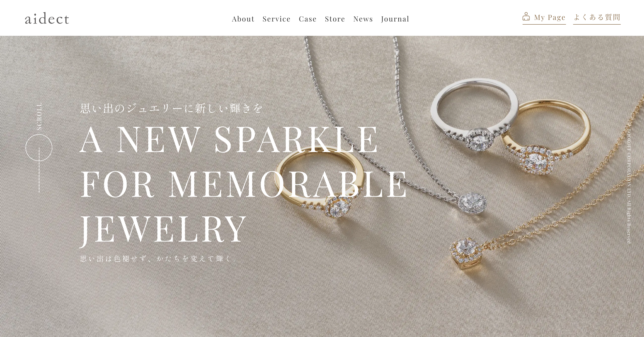Open the News section

point(363,19)
